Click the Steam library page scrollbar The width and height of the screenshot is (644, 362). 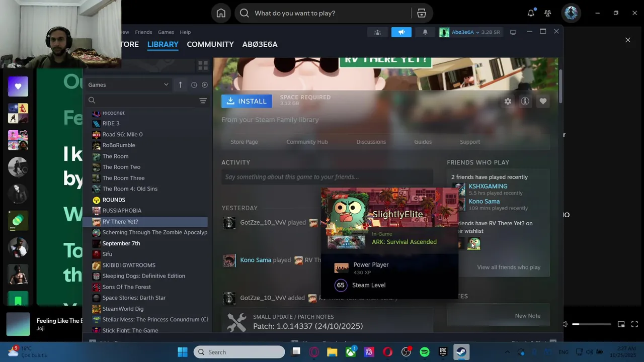[x=560, y=85]
